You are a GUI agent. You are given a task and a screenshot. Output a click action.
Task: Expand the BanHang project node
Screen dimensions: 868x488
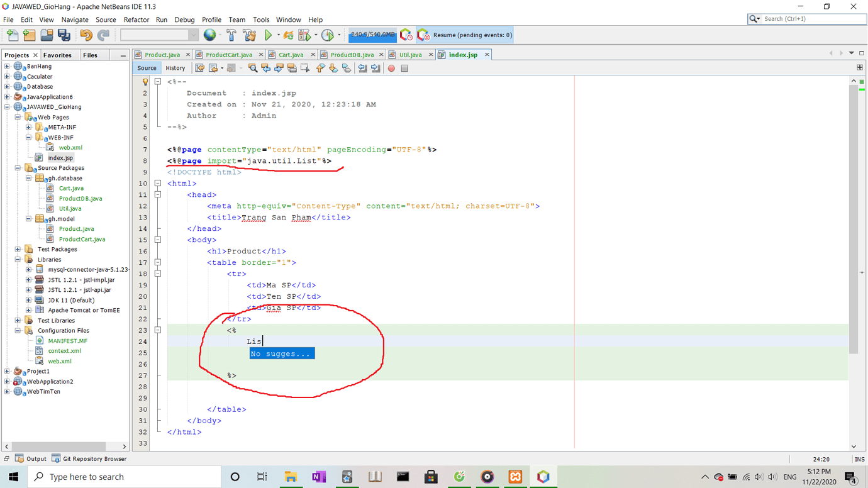[x=7, y=66]
